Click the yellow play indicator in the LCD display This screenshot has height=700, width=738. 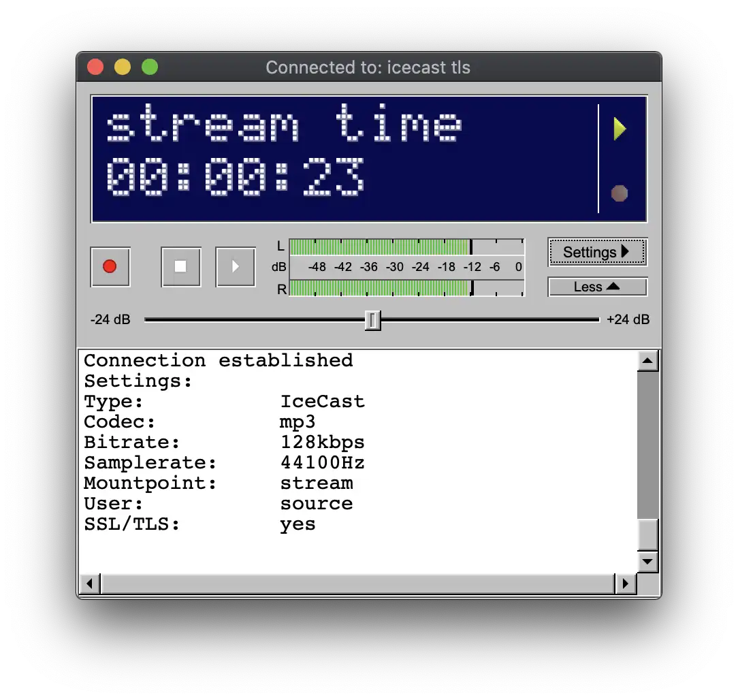click(620, 127)
